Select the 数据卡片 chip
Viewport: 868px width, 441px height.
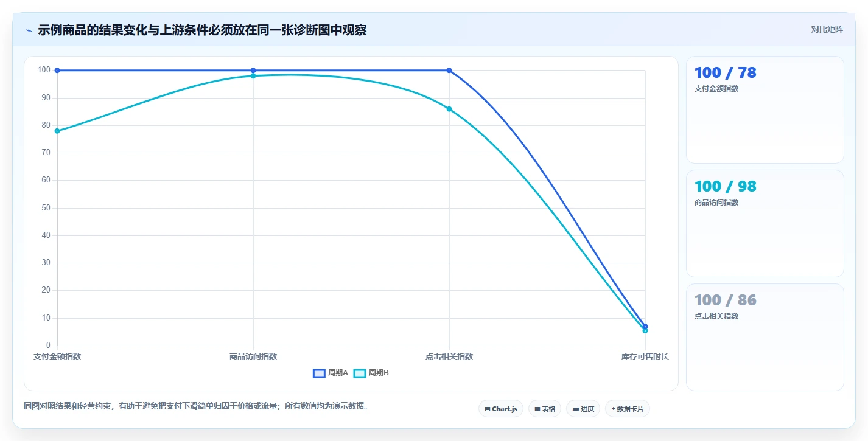pyautogui.click(x=628, y=409)
